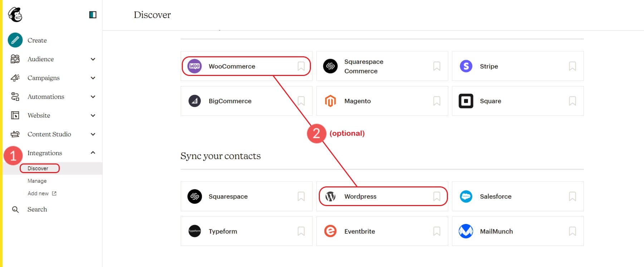Select the Typeform icon
644x267 pixels.
point(194,231)
